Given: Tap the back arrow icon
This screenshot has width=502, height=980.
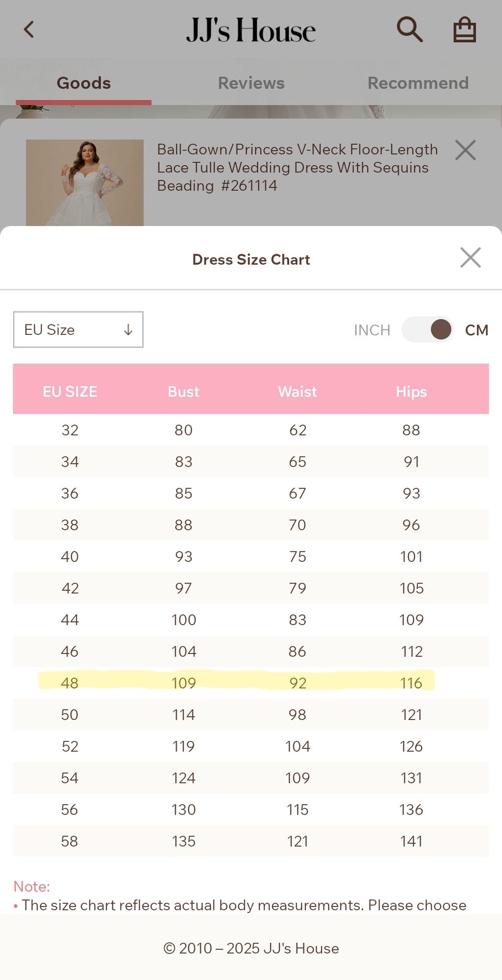Looking at the screenshot, I should [x=29, y=29].
